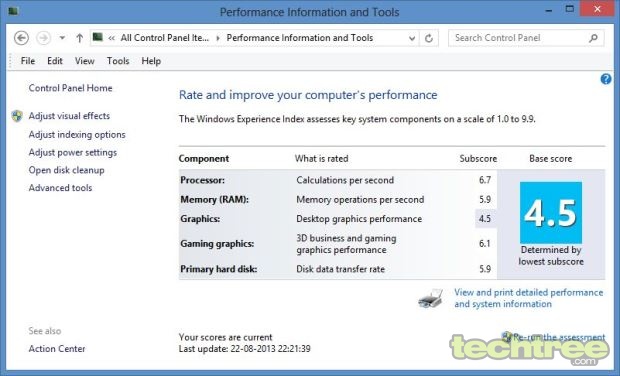The width and height of the screenshot is (620, 376).
Task: Click the 4.5 base score tile
Action: pyautogui.click(x=551, y=213)
